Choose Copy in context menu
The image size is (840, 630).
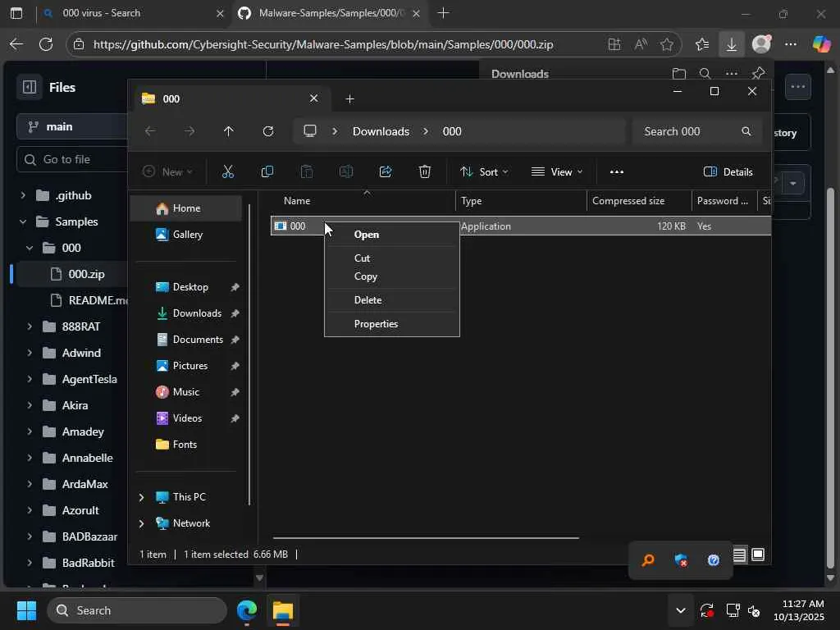coord(391,276)
